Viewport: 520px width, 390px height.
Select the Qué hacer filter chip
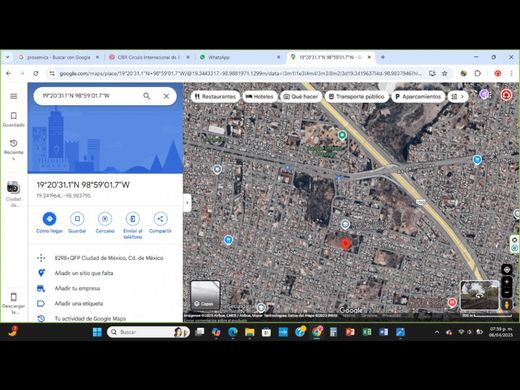pyautogui.click(x=301, y=97)
